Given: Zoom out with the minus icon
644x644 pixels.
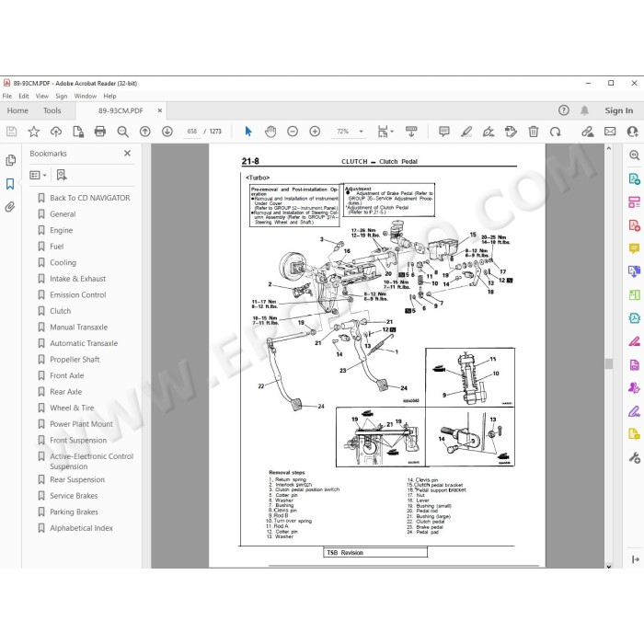Looking at the screenshot, I should (x=293, y=132).
